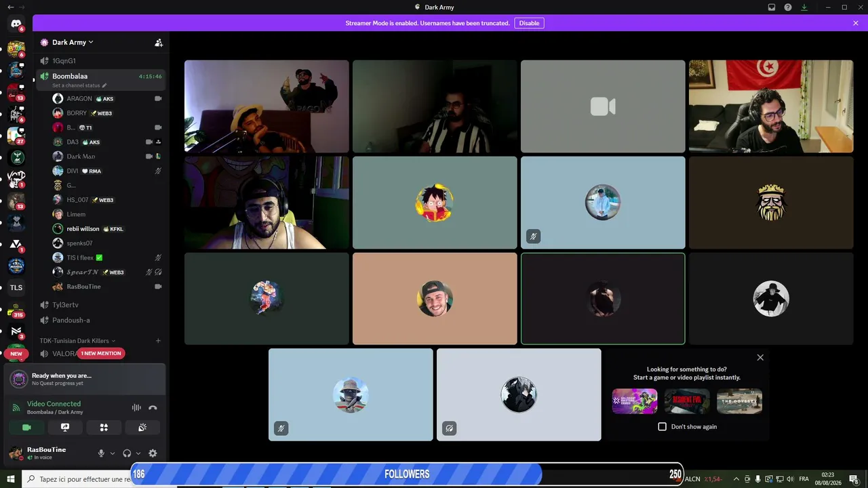Focus the speaking green-outlined participant tile

pyautogui.click(x=603, y=299)
